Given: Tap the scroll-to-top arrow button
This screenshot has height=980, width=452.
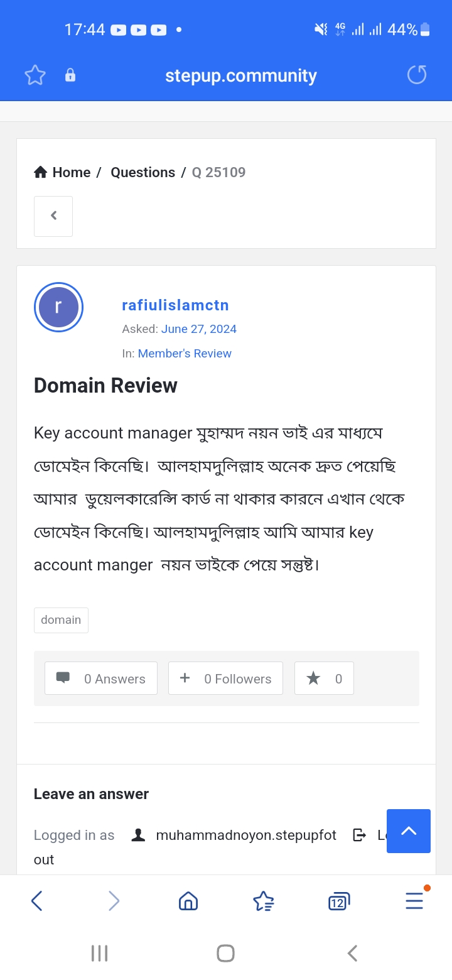Looking at the screenshot, I should tap(409, 831).
